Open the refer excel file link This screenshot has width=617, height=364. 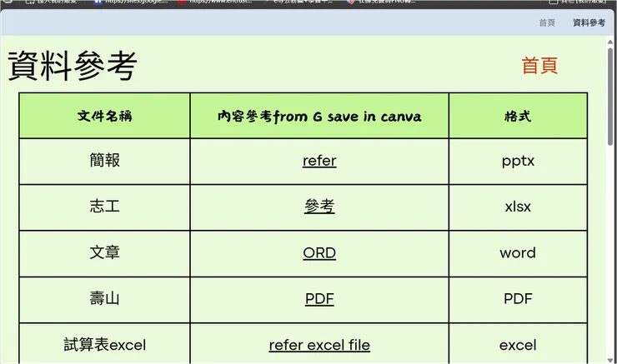coord(319,345)
